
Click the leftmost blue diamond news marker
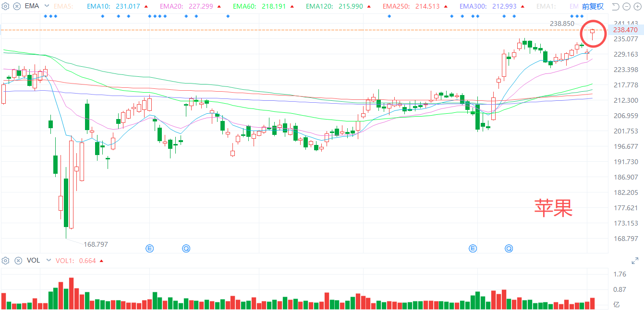coord(45,16)
